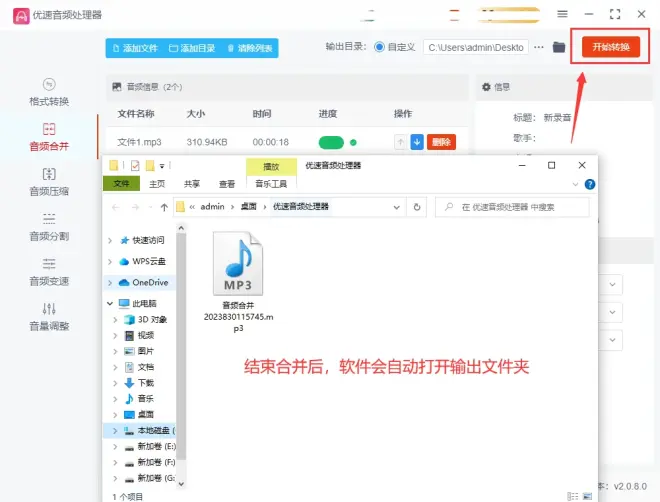Click the refresh button in Explorer address bar

pyautogui.click(x=417, y=207)
